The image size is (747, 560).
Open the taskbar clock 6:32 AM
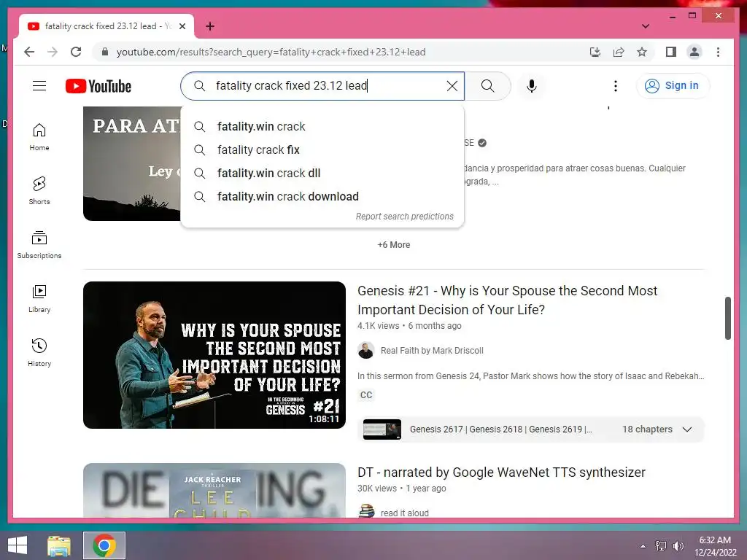click(x=715, y=545)
